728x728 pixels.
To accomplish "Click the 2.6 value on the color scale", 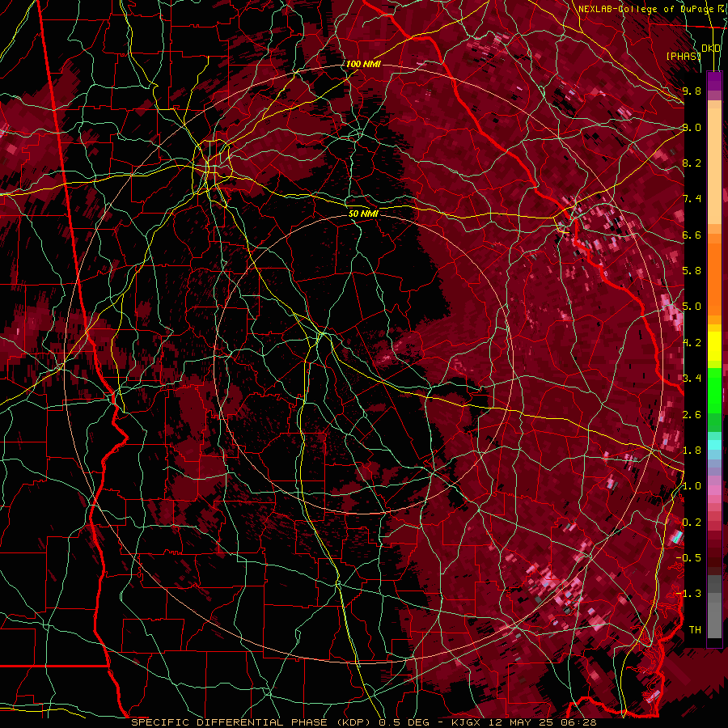I will [692, 415].
